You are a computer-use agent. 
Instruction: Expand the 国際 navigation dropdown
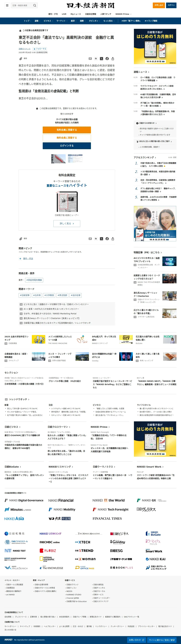[83, 21]
